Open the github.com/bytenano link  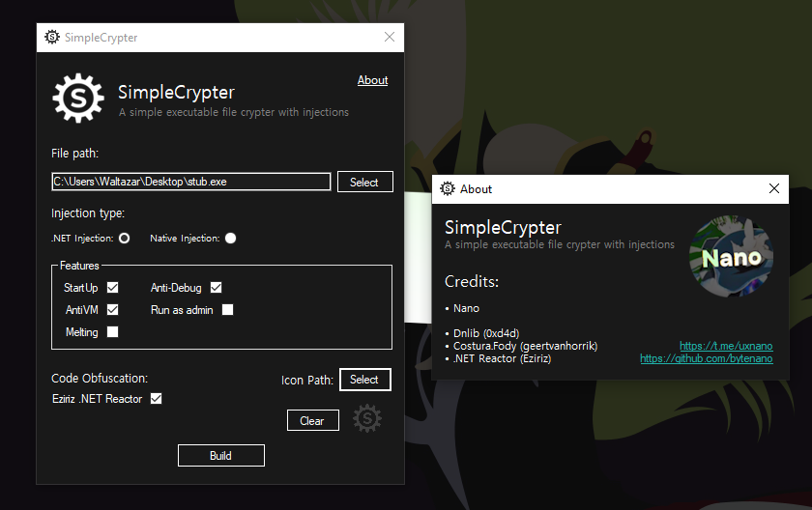707,358
